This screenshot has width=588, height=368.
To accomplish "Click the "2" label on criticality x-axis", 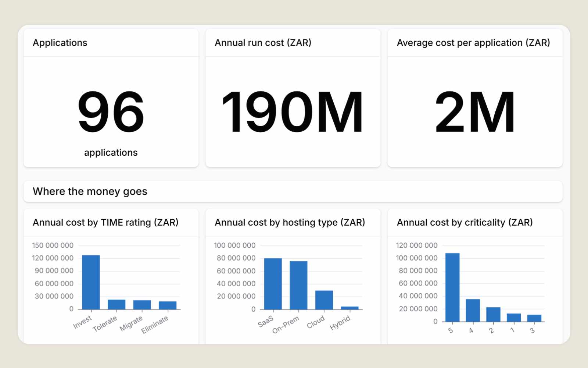I will (491, 330).
